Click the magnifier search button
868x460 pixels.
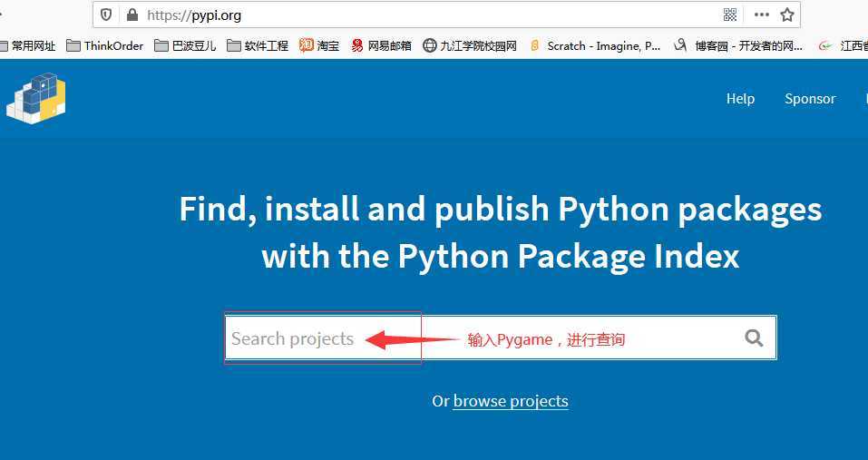tap(754, 338)
